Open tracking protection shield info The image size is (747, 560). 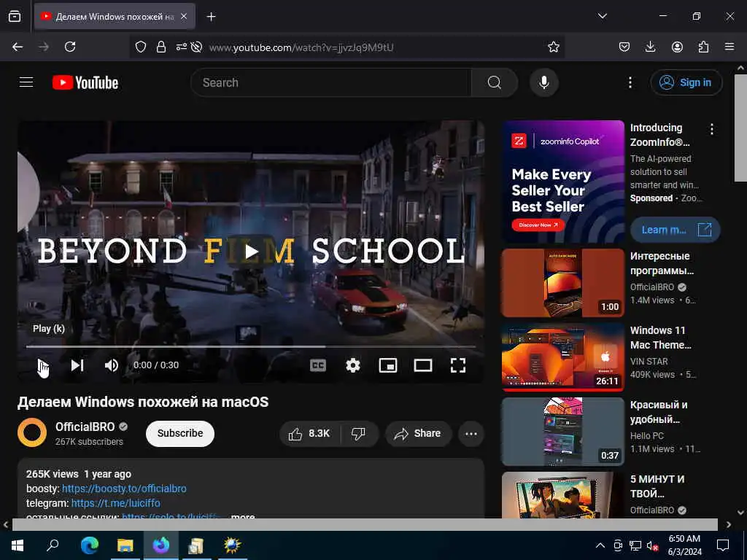pyautogui.click(x=141, y=47)
